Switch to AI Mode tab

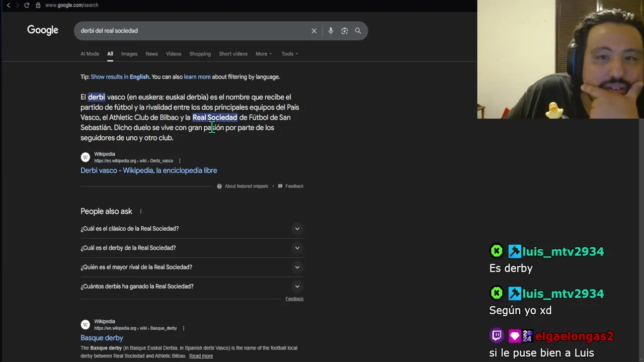pyautogui.click(x=90, y=54)
